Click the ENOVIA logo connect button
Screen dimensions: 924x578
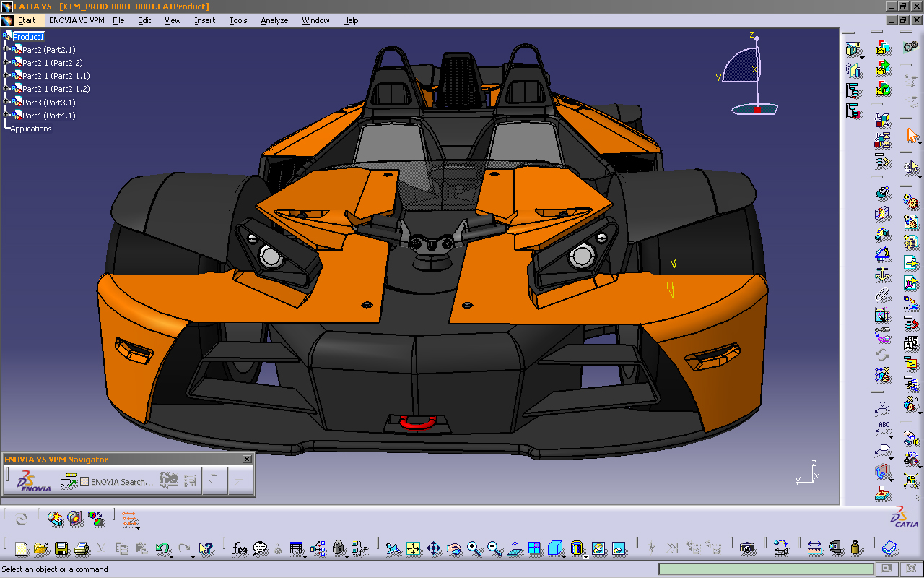pos(34,481)
